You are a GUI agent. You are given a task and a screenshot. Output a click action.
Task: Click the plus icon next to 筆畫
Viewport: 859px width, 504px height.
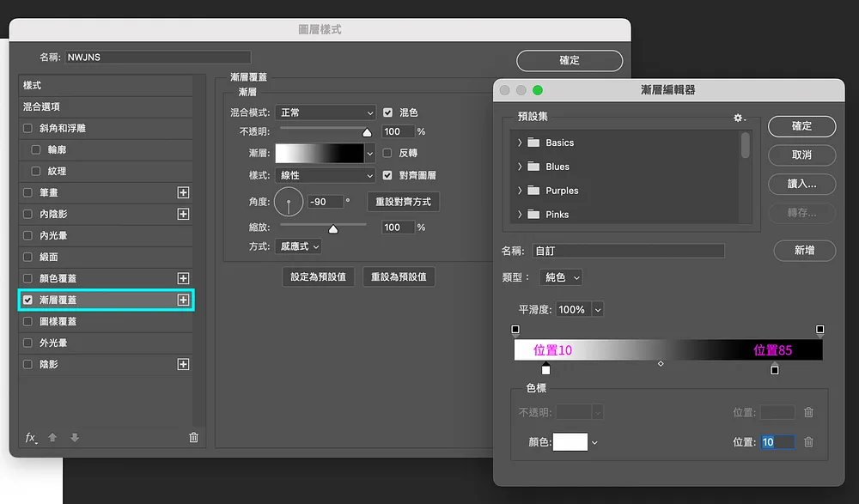[x=183, y=192]
